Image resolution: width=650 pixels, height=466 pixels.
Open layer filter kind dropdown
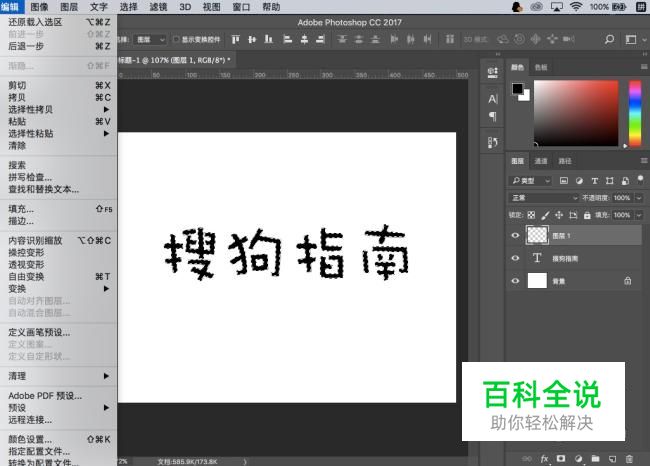[531, 181]
